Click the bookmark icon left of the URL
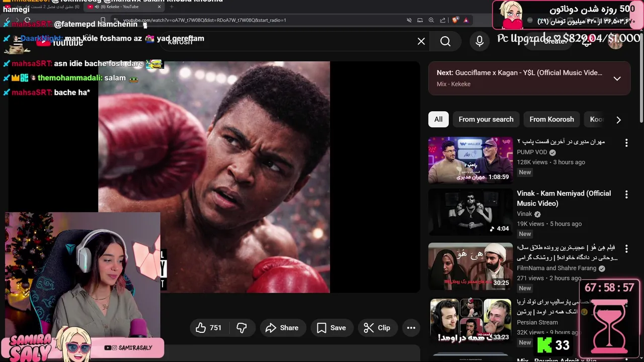This screenshot has width=644, height=362. pos(103,20)
